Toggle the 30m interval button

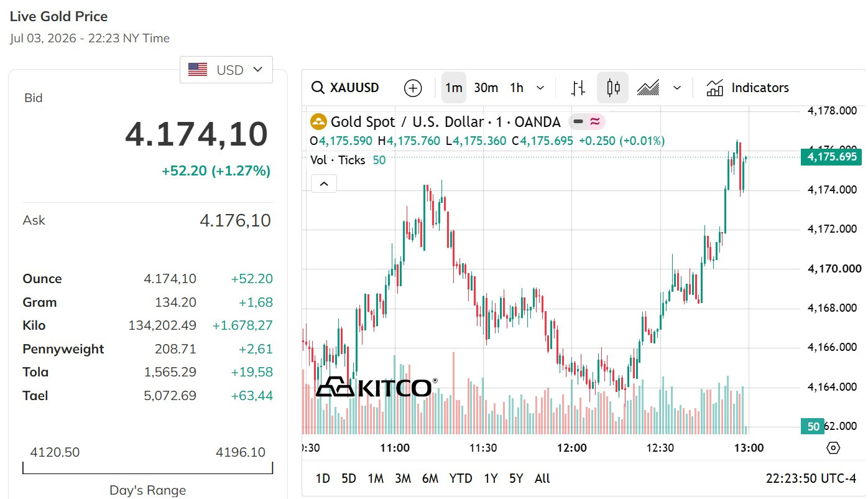(486, 88)
